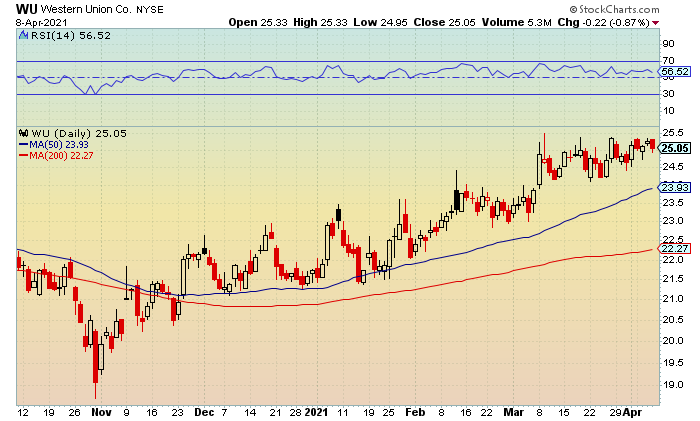Click the 22.27 MA(200) price tag

(x=675, y=249)
